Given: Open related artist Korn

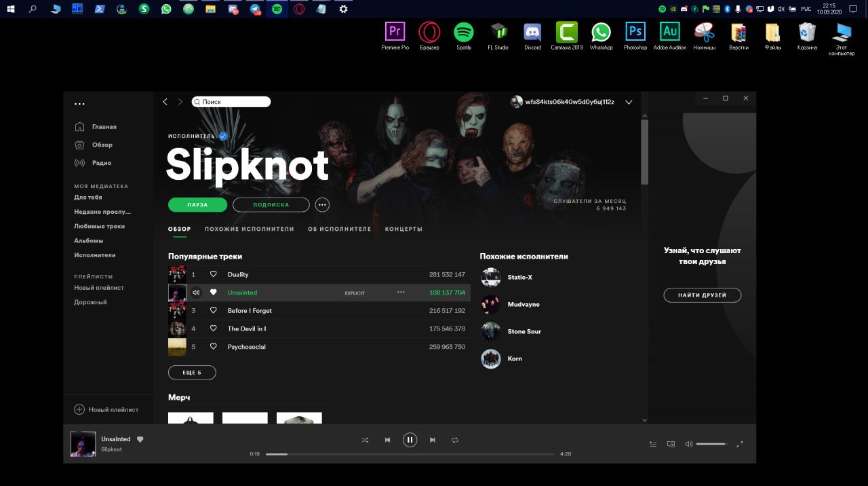Looking at the screenshot, I should click(515, 358).
